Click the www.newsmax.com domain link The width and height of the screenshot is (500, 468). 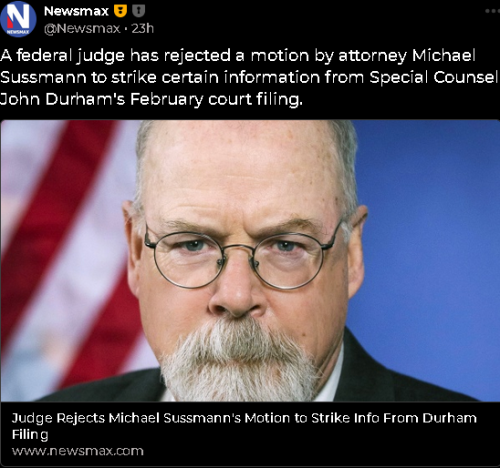point(78,451)
